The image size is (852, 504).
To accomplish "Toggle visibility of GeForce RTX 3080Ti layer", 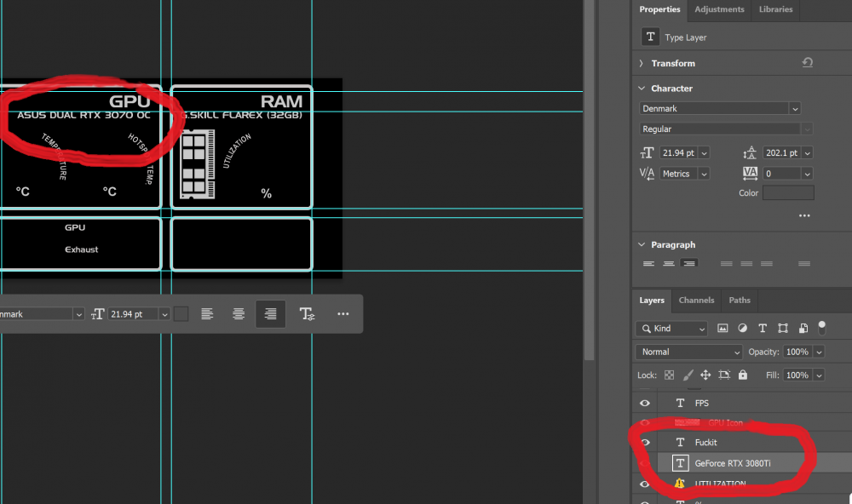I will 644,463.
